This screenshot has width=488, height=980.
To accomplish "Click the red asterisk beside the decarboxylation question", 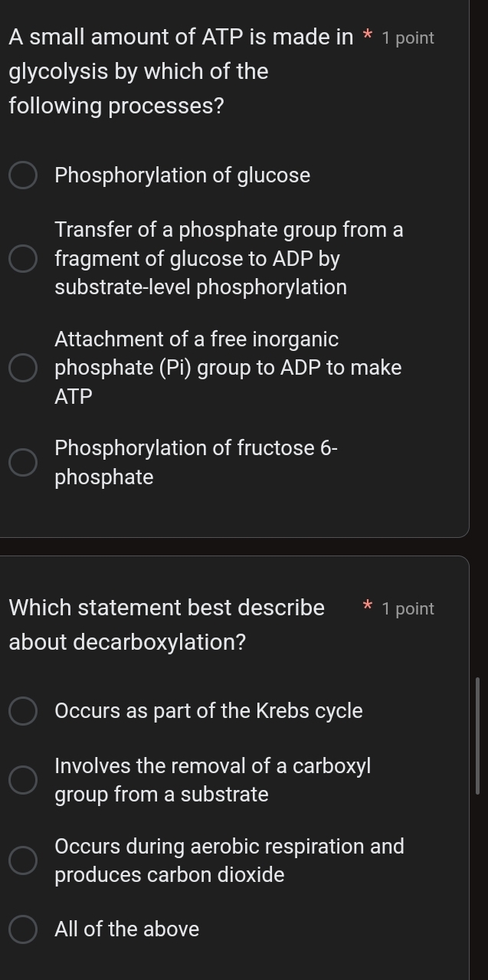I will coord(367,608).
